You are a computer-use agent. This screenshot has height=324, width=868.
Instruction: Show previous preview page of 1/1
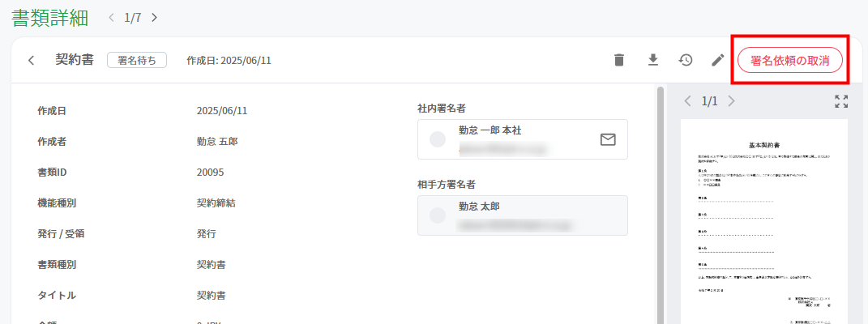coord(688,101)
